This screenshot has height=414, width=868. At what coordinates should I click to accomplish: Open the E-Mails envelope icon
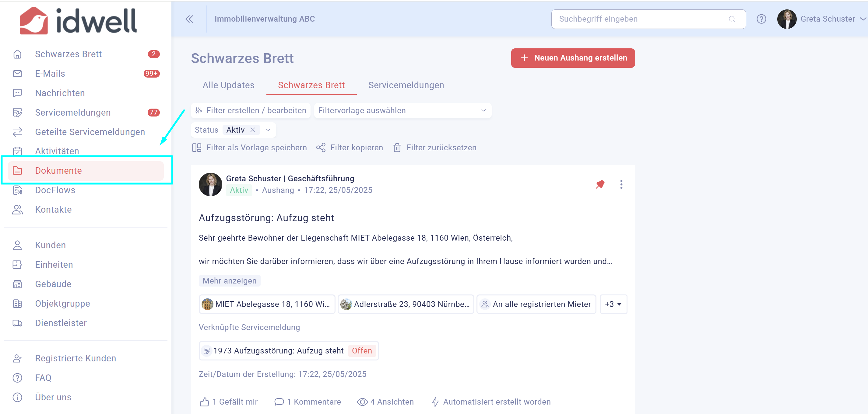point(17,74)
